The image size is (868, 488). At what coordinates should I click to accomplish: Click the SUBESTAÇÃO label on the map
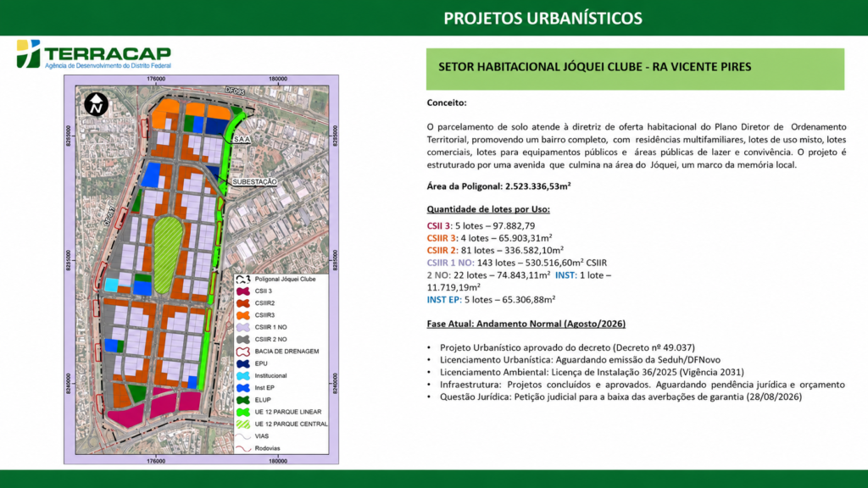coord(254,182)
